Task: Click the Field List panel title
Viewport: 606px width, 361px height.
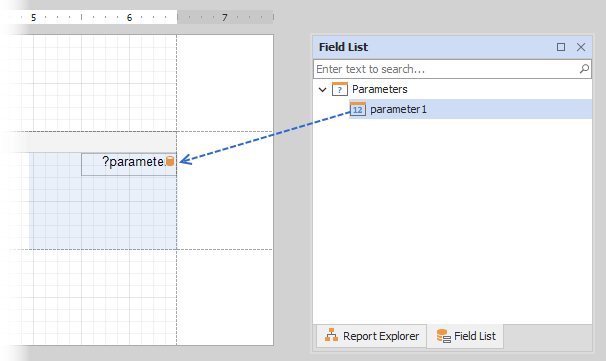Action: (x=343, y=47)
